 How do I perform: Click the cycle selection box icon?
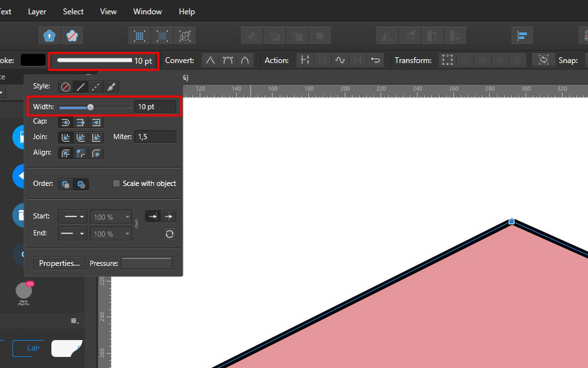(x=543, y=60)
